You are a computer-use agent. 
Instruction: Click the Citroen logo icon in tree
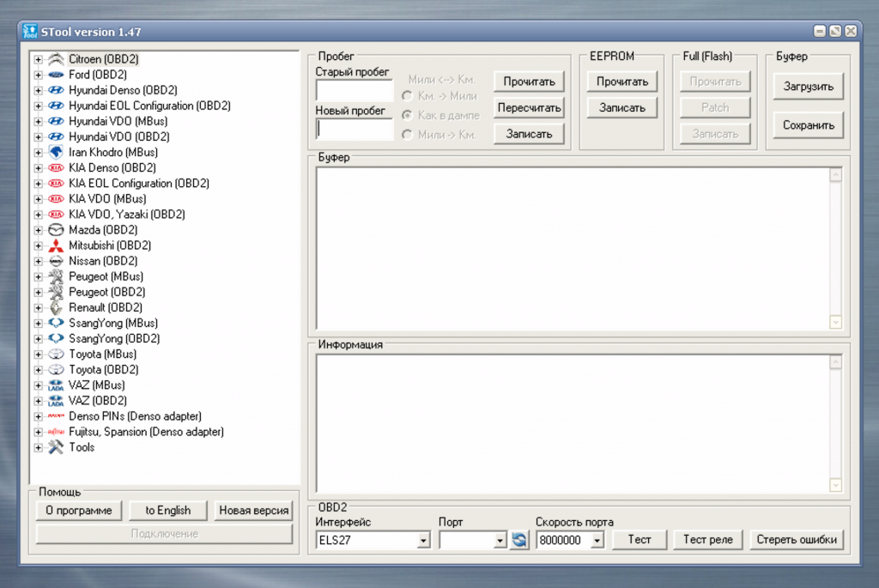point(56,59)
